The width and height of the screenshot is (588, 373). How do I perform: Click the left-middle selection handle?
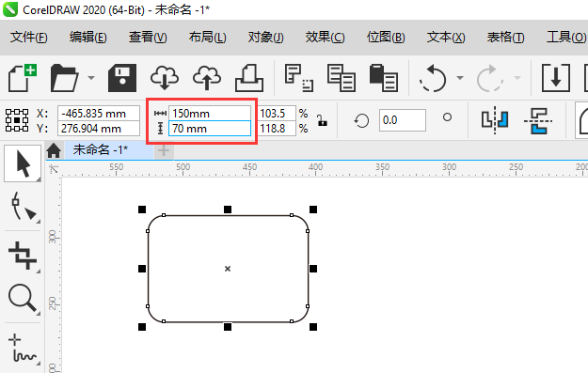coord(142,269)
